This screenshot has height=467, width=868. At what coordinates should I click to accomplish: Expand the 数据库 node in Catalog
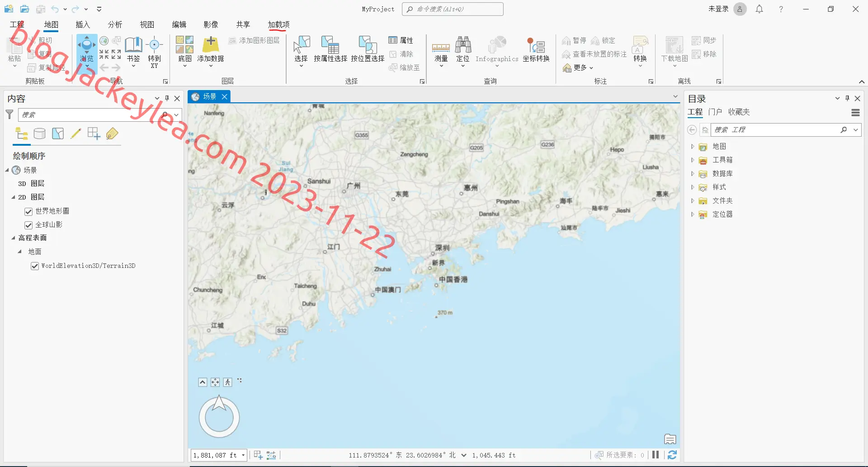click(693, 173)
